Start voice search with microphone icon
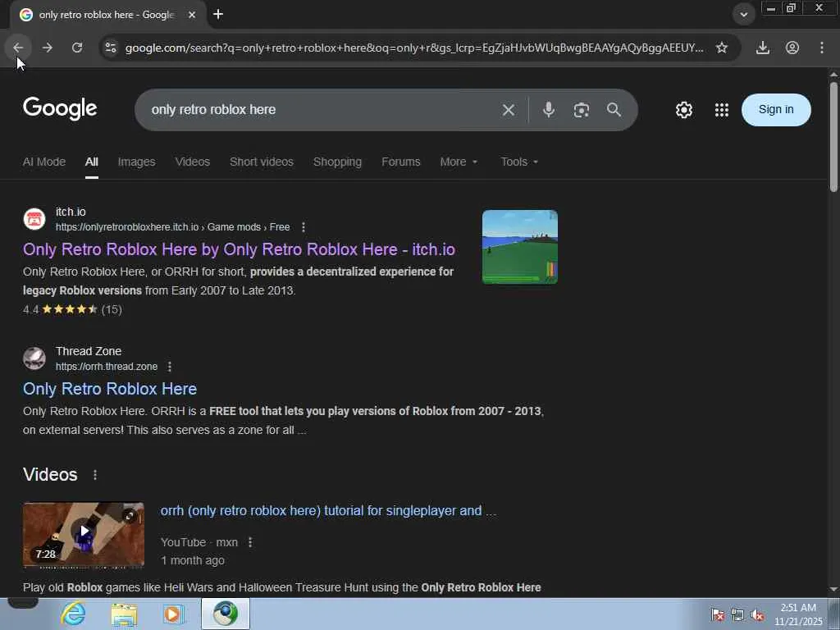The height and width of the screenshot is (630, 840). [549, 110]
